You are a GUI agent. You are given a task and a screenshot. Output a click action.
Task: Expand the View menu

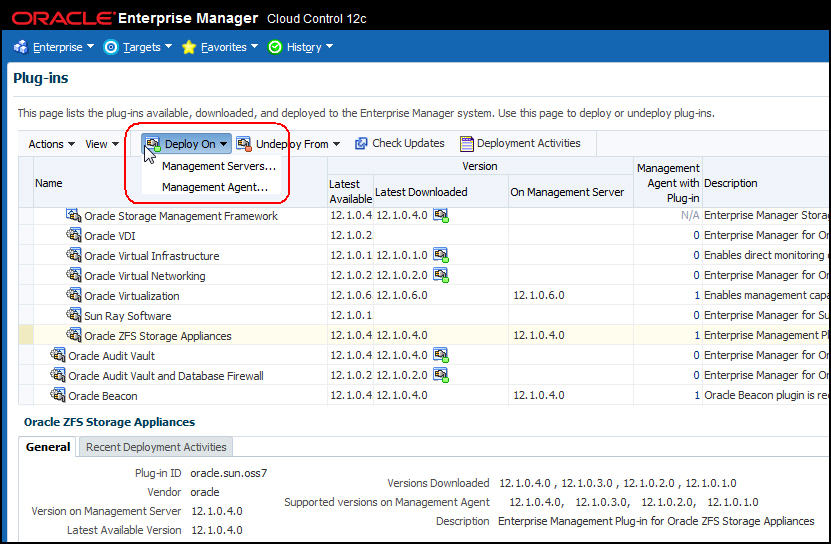(x=102, y=144)
